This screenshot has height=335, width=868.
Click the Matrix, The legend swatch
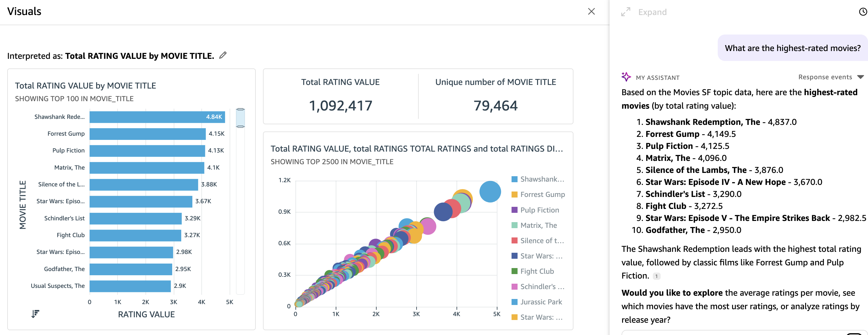coord(514,225)
